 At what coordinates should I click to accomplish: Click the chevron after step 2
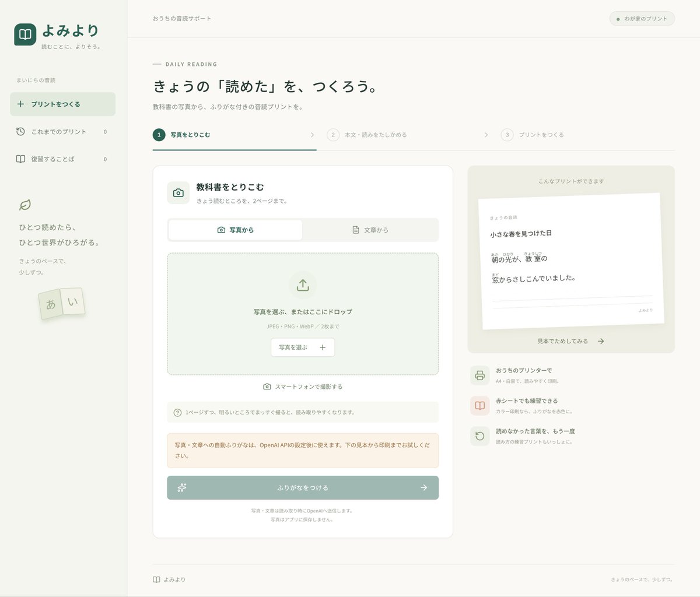coord(486,135)
